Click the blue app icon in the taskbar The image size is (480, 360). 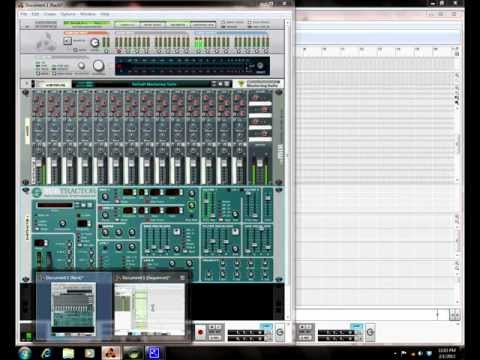[153, 353]
